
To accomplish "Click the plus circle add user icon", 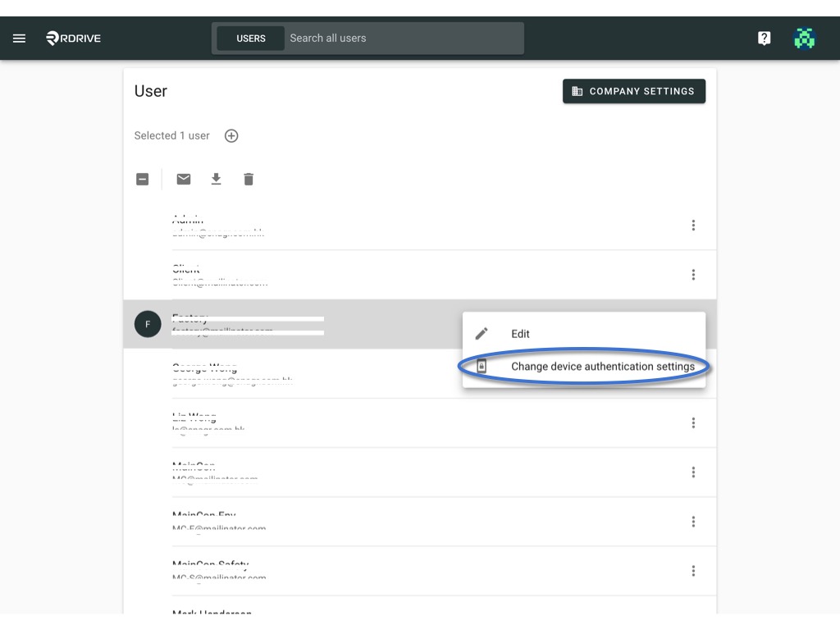I will [x=231, y=135].
